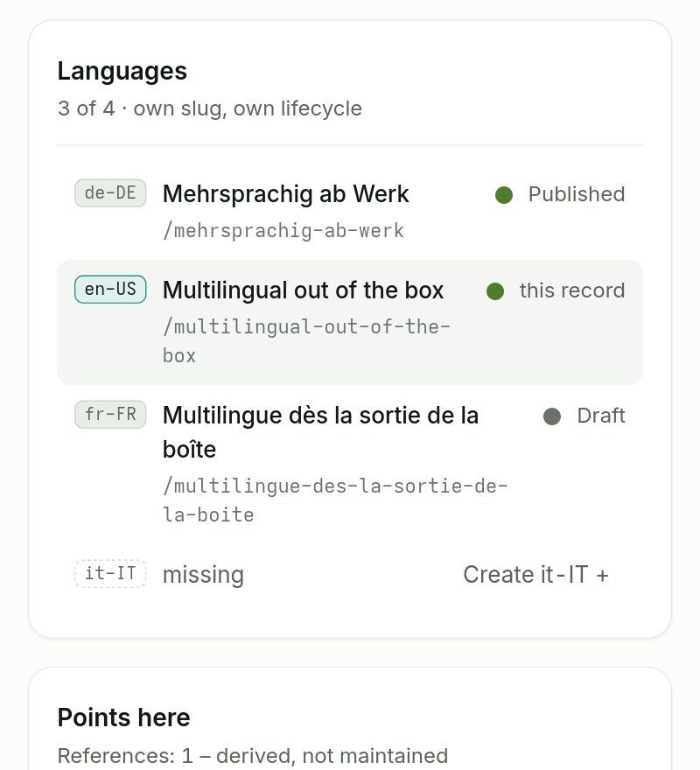The height and width of the screenshot is (770, 700).
Task: Click the Points here heading
Action: (123, 717)
